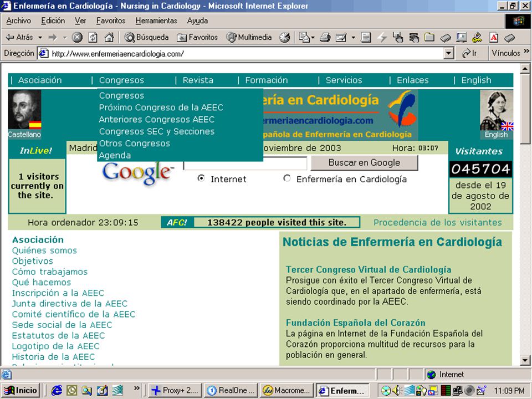The width and height of the screenshot is (532, 399).
Task: Click the Google search text field
Action: [245, 164]
